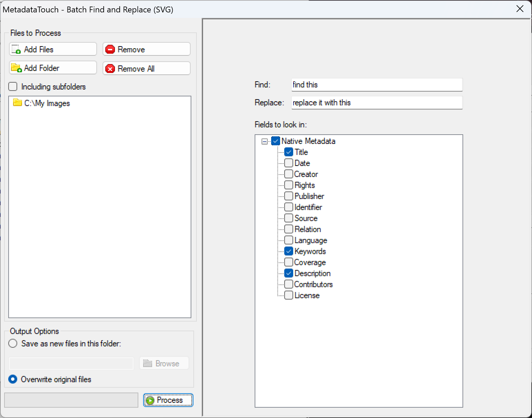Enable the Creator field checkbox
This screenshot has height=418, width=532.
coord(289,174)
